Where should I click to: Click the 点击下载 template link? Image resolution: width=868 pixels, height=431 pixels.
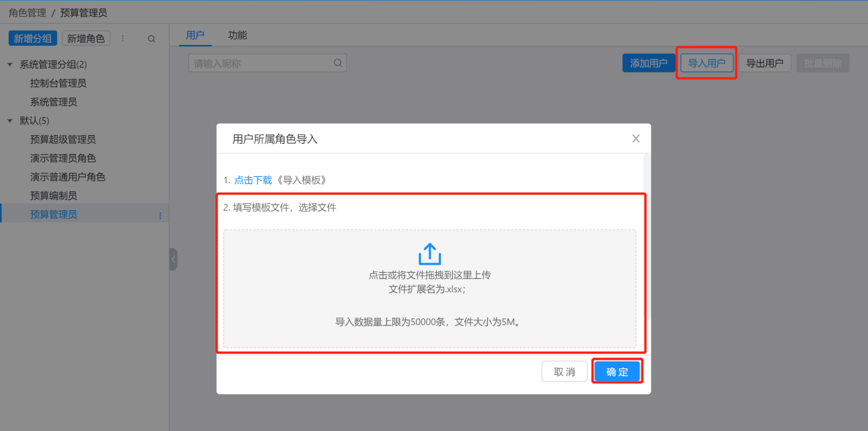pyautogui.click(x=253, y=180)
